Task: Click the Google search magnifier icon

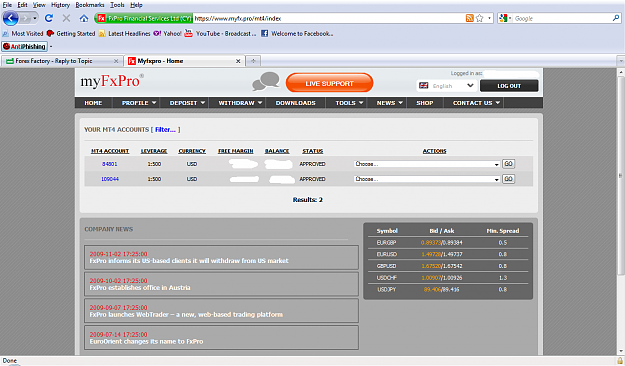Action: click(x=616, y=18)
